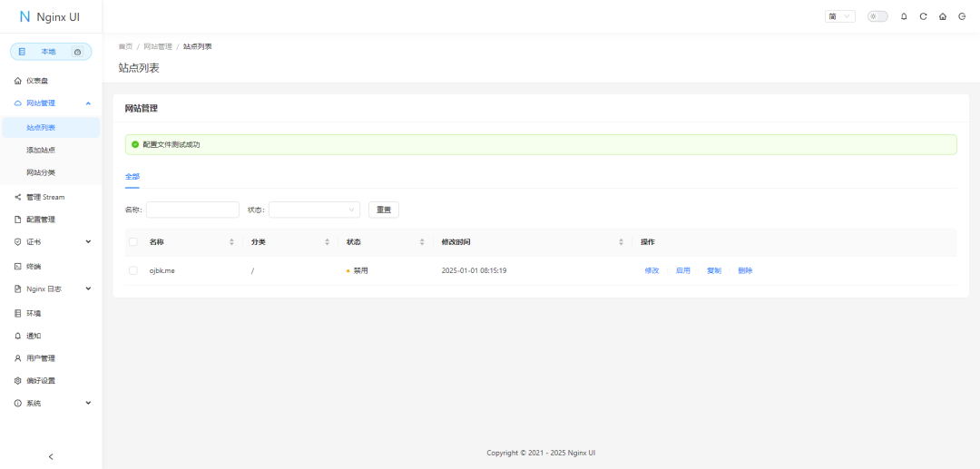Viewport: 980px width, 469px height.
Task: Click the notification bell icon in header
Action: pos(904,16)
